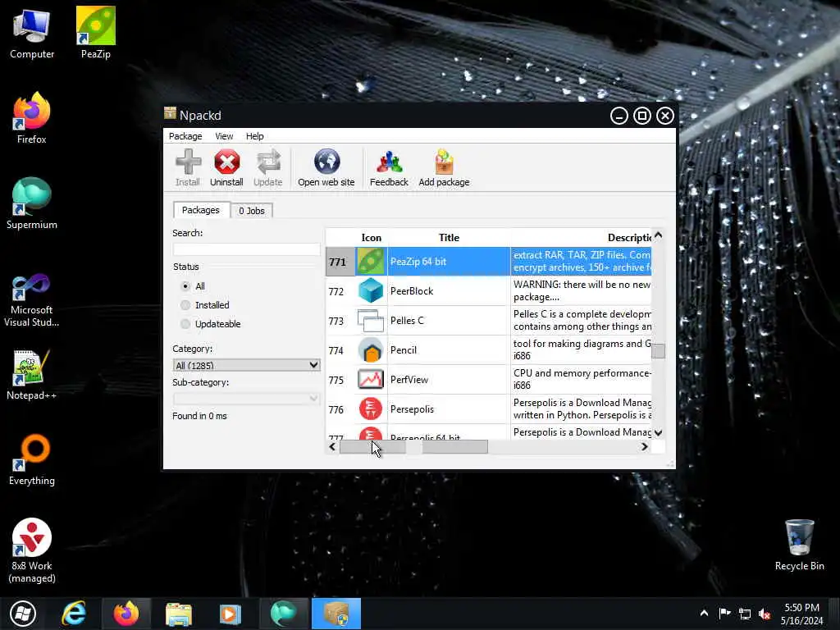The image size is (840, 630).
Task: Sort by the Title column header
Action: (449, 237)
